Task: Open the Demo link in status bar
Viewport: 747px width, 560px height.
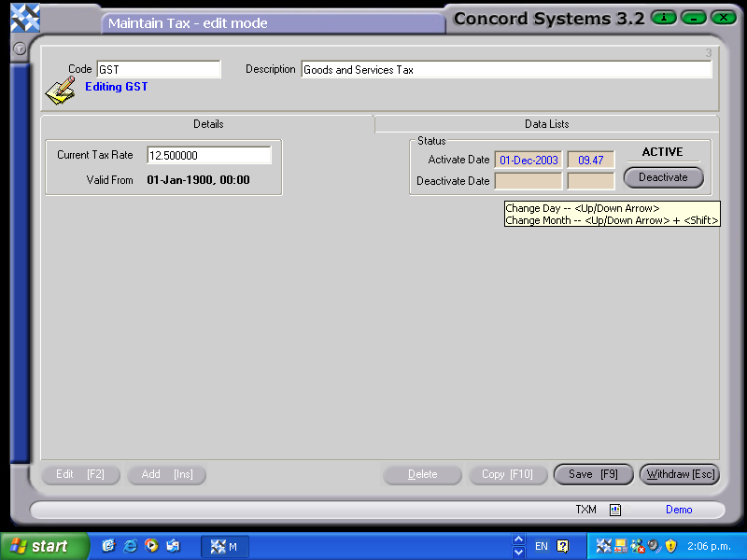Action: coord(679,510)
